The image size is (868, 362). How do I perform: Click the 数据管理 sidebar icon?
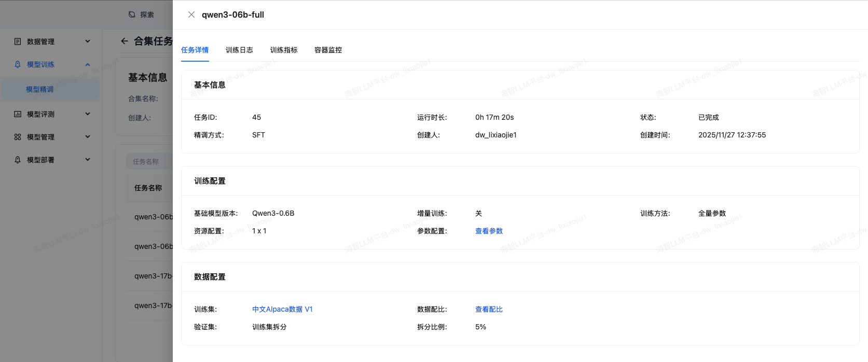click(x=18, y=41)
